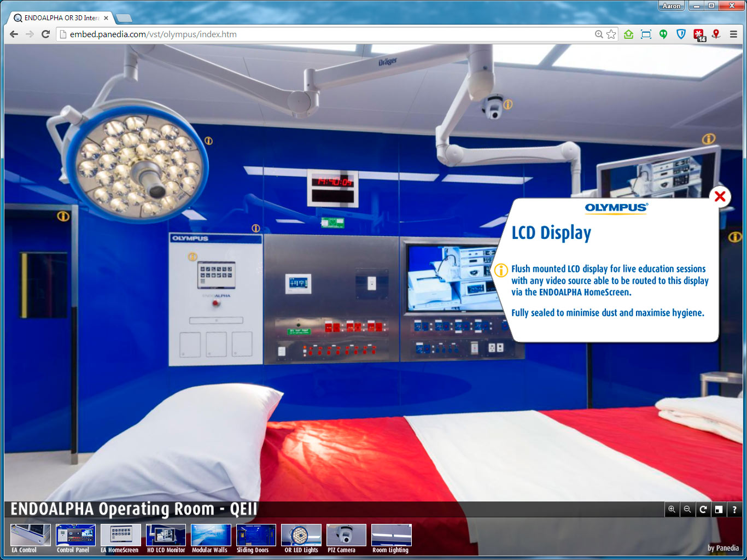Reload the current page
This screenshot has width=747, height=560.
pyautogui.click(x=46, y=34)
